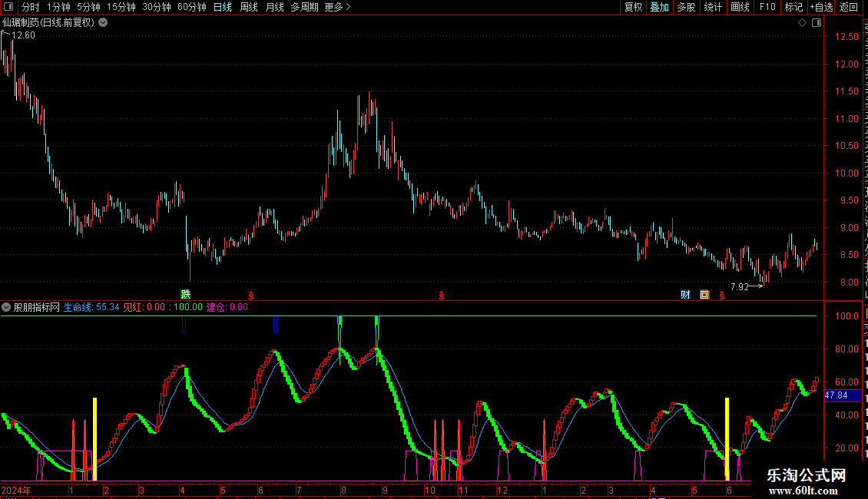Switch to 月线 monthly chart
Screen dimensions: 868x499
[x=274, y=7]
